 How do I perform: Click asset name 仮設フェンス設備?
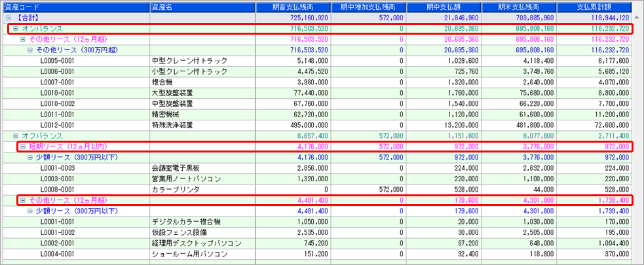(179, 232)
